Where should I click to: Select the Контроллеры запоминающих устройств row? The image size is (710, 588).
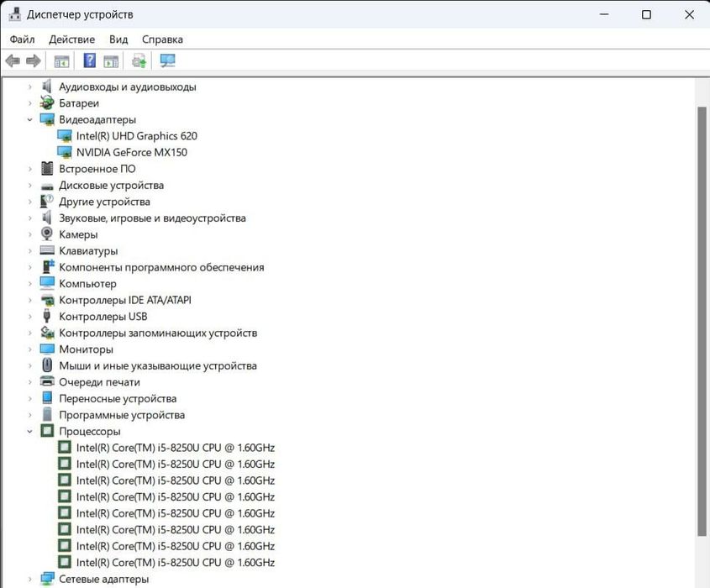[x=158, y=333]
